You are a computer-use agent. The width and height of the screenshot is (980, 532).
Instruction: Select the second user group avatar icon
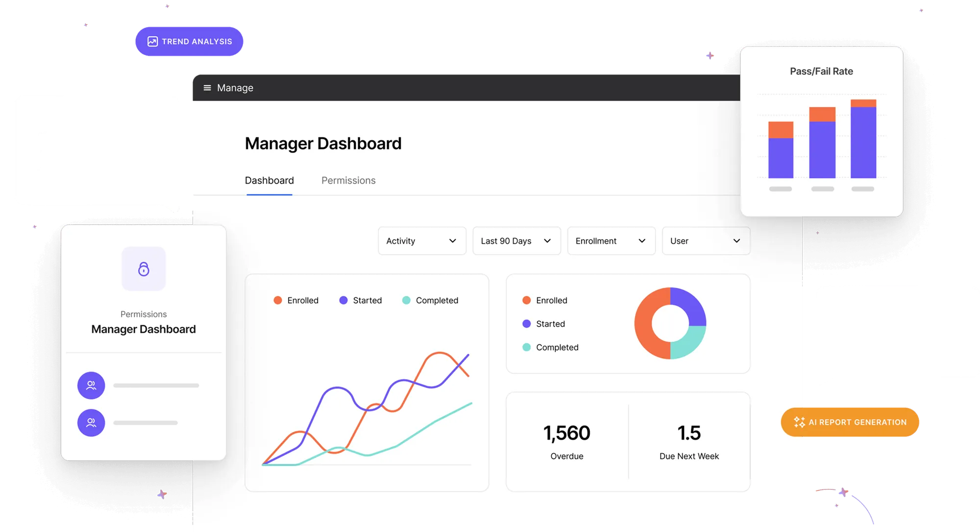(91, 423)
